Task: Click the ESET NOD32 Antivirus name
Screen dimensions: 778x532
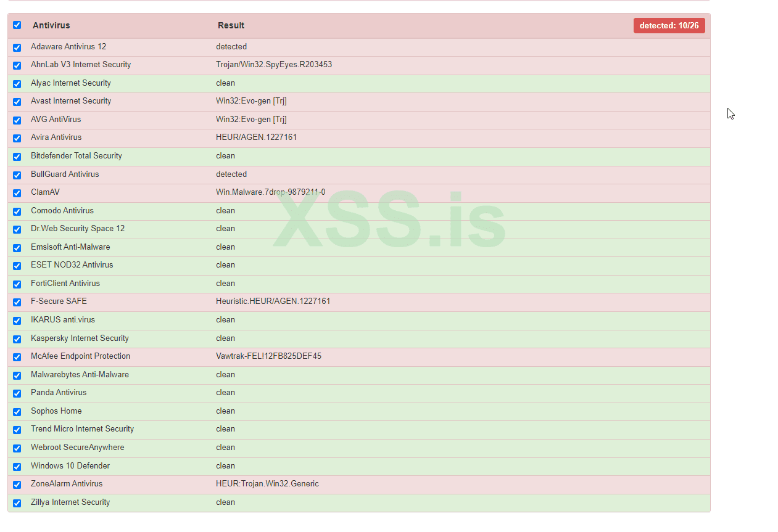Action: click(x=72, y=265)
